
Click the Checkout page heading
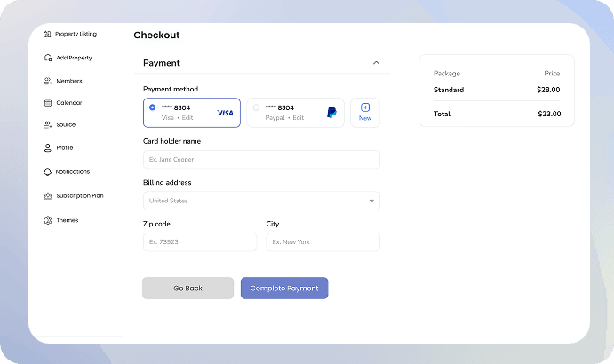click(156, 36)
